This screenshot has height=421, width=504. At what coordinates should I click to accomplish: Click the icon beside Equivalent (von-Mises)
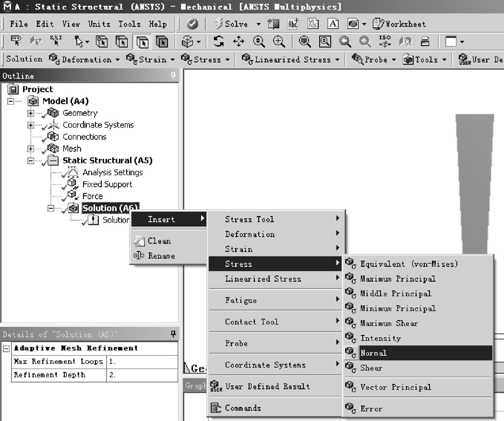click(350, 263)
